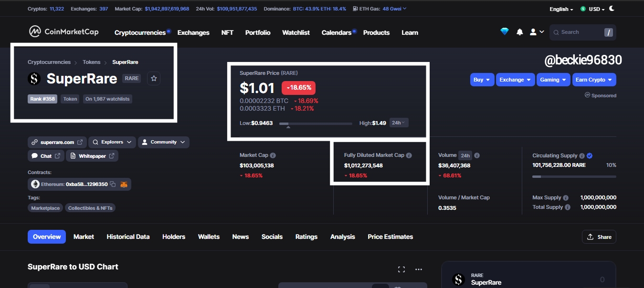644x288 pixels.
Task: Open the Exchange dropdown button
Action: 515,80
